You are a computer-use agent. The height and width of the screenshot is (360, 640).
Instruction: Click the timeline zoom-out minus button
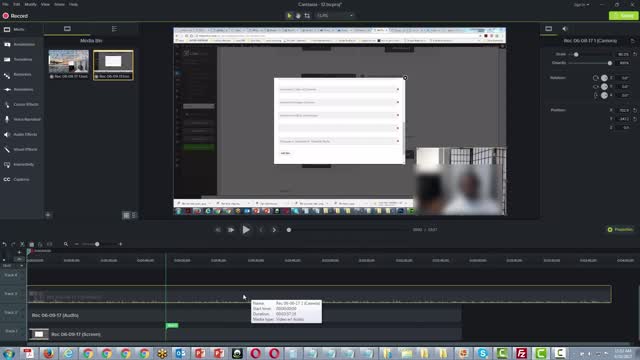pos(77,244)
